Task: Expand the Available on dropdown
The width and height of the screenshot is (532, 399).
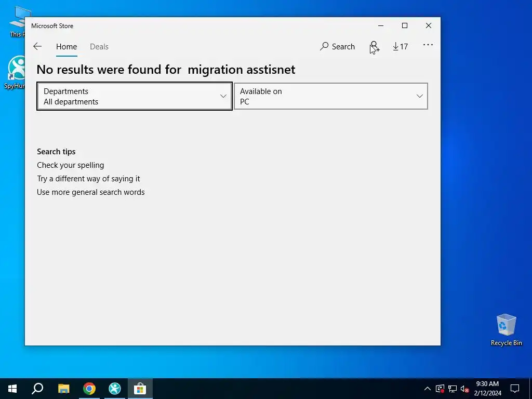Action: tap(331, 96)
